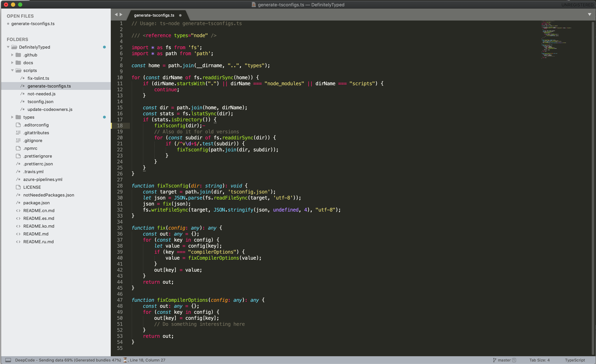Screen dimensions: 596x364
Task: Open not-needed.js from scripts folder
Action: coord(41,94)
